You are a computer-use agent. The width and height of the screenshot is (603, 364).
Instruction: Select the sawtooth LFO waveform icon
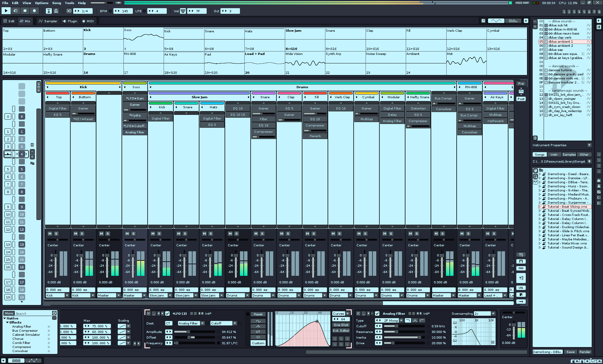click(x=258, y=326)
